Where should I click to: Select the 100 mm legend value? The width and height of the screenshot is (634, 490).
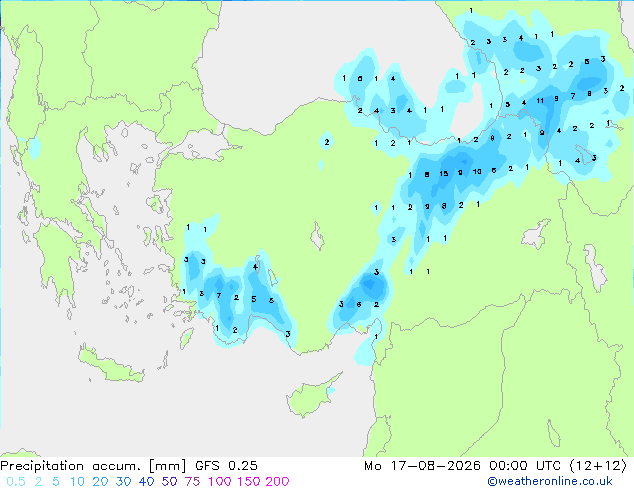click(x=220, y=482)
